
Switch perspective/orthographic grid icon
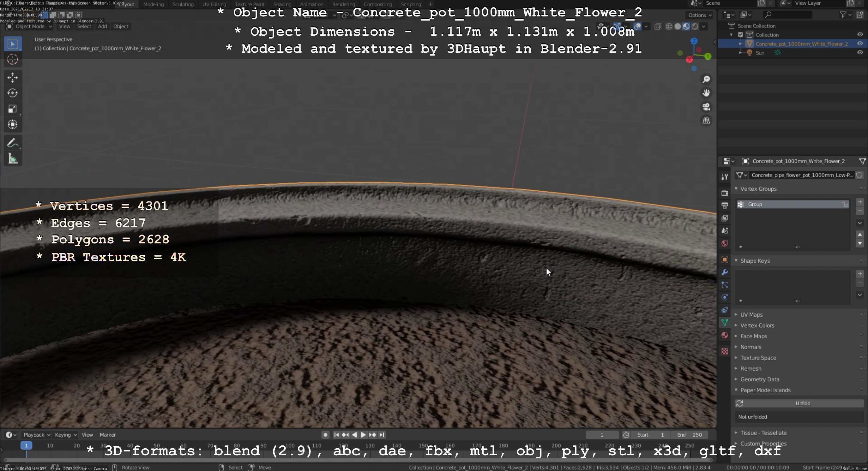[706, 121]
